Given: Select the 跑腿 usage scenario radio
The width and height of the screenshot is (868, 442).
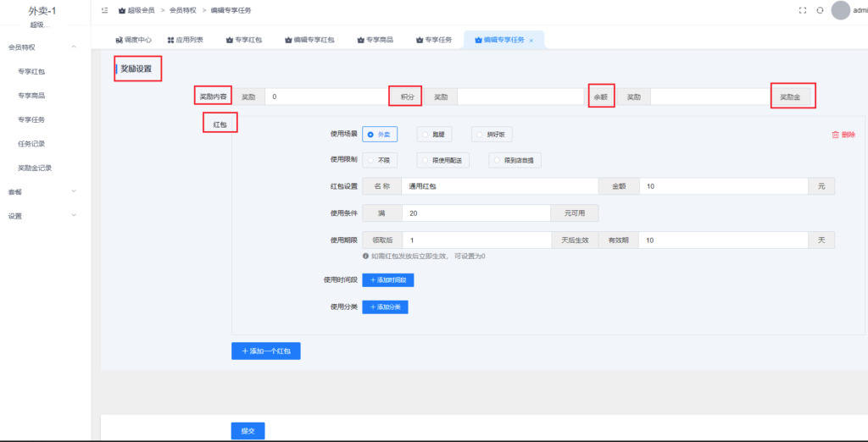Looking at the screenshot, I should coord(425,135).
